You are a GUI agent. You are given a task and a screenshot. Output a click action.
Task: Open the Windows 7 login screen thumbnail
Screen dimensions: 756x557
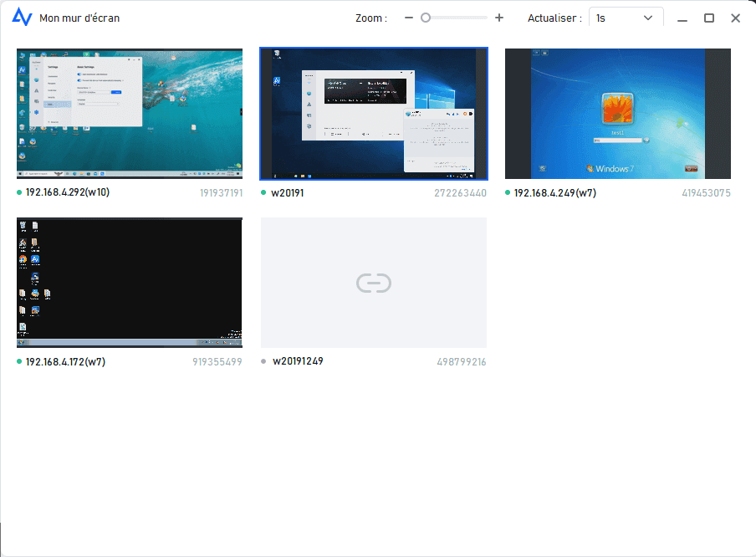[x=618, y=114]
